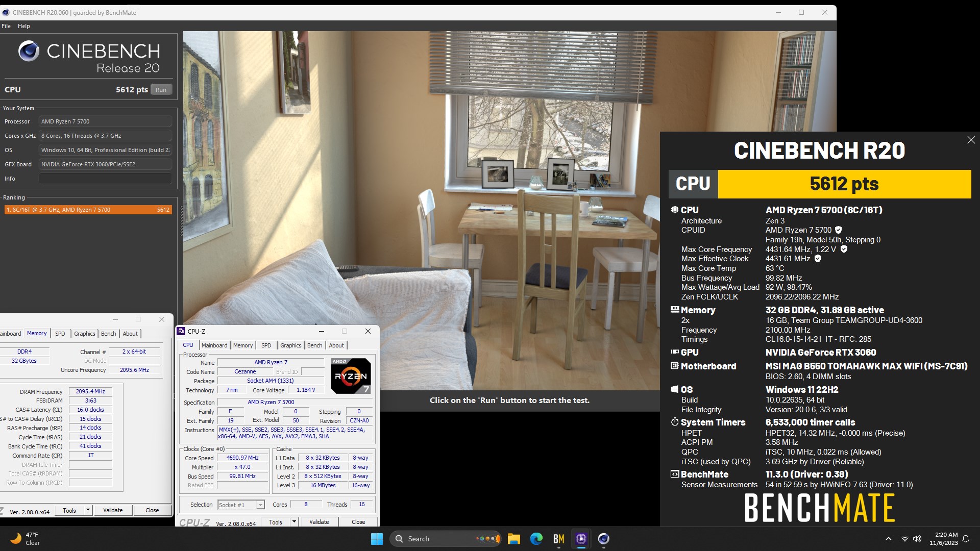The width and height of the screenshot is (980, 551).
Task: Click Close button in the Memory CPU-Z window
Action: (x=152, y=510)
